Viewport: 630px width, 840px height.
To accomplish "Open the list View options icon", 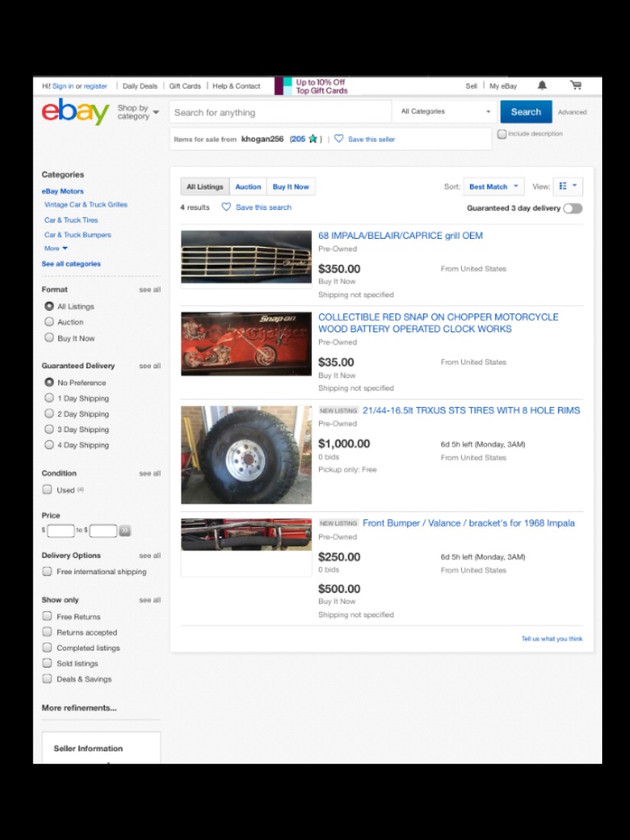I will (x=568, y=186).
